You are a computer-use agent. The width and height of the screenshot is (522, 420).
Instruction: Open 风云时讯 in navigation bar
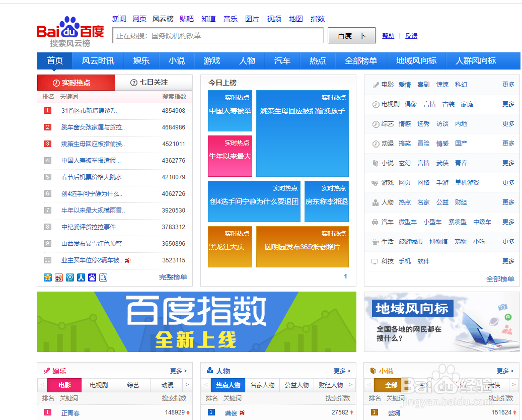pyautogui.click(x=98, y=60)
